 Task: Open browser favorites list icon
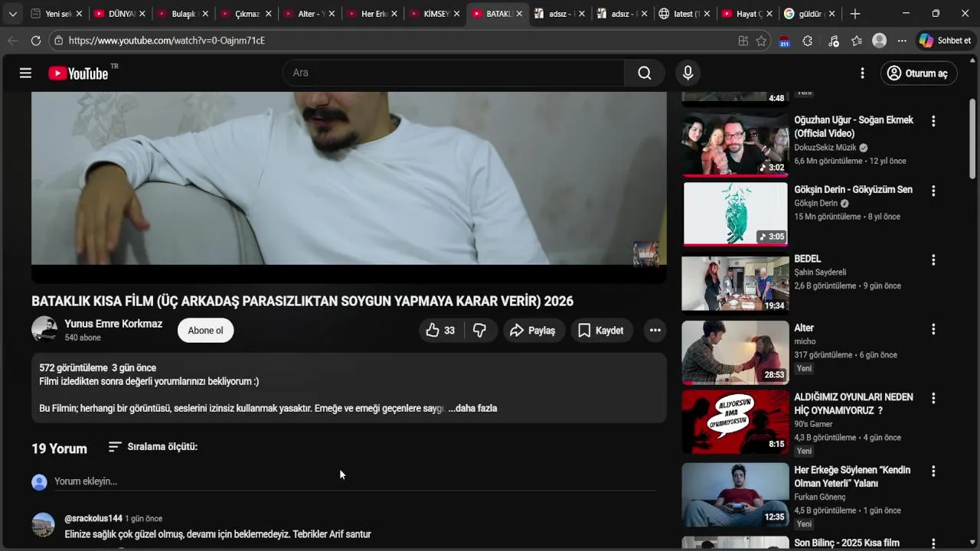(857, 41)
